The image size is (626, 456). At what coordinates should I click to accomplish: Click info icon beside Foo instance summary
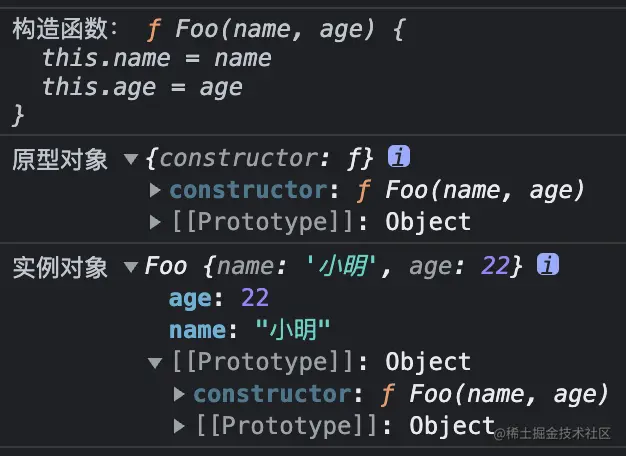(548, 264)
